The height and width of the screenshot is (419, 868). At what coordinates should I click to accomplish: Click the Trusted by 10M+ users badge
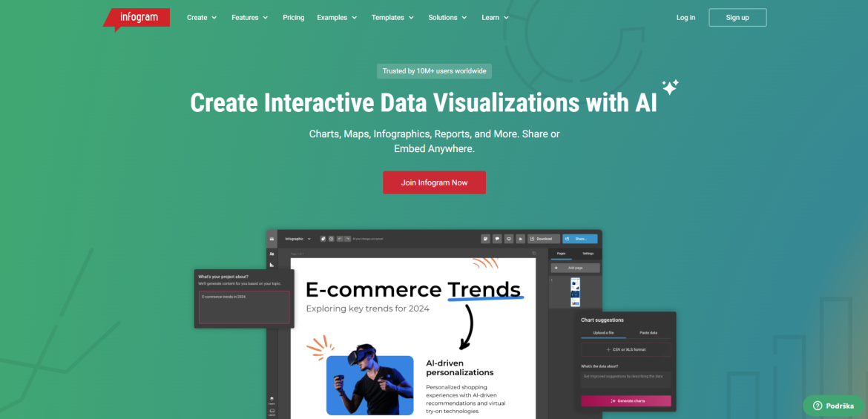(435, 71)
